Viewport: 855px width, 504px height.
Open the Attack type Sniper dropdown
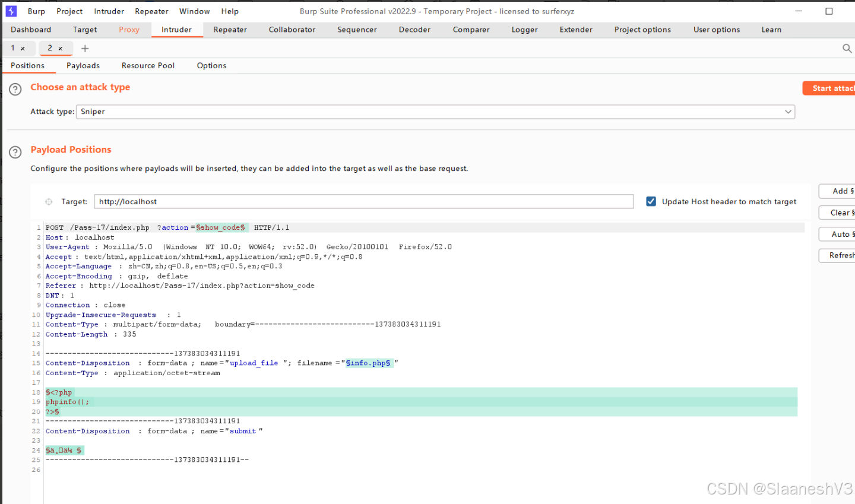point(435,112)
